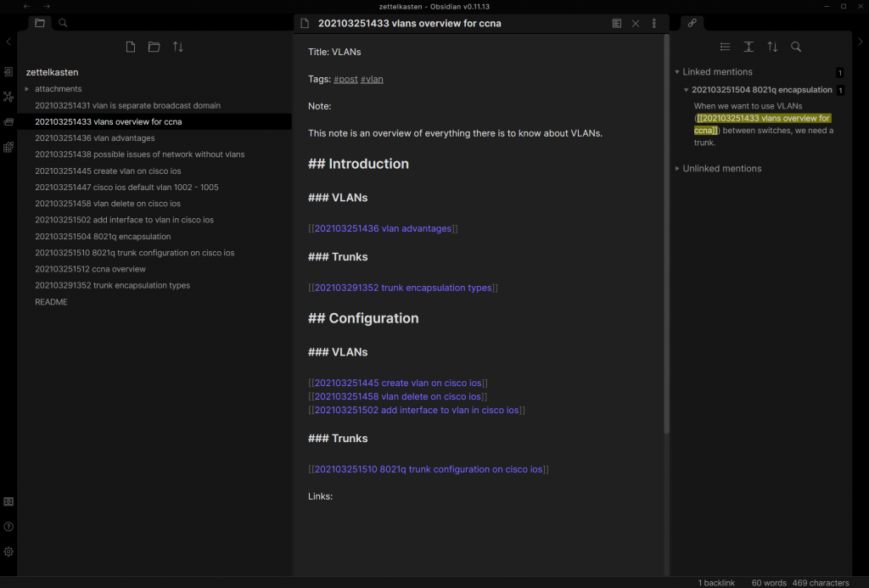This screenshot has width=869, height=588.
Task: Change file explorer sort order
Action: pyautogui.click(x=178, y=48)
